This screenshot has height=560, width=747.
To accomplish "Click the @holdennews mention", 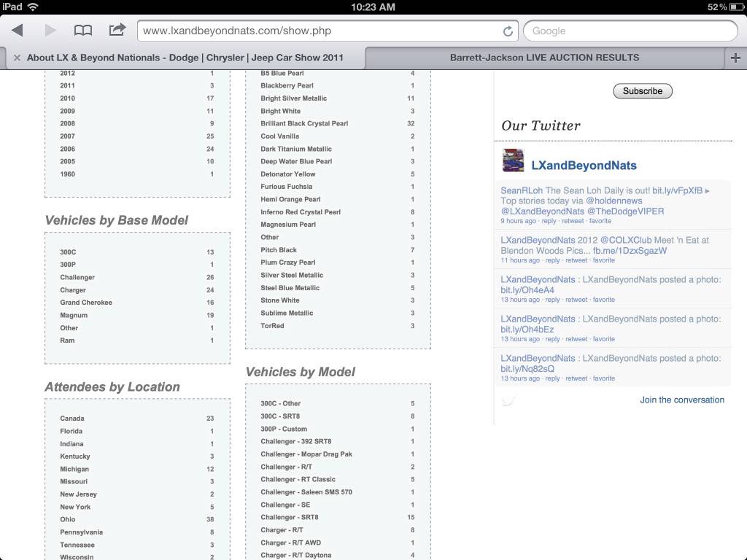I will click(614, 201).
